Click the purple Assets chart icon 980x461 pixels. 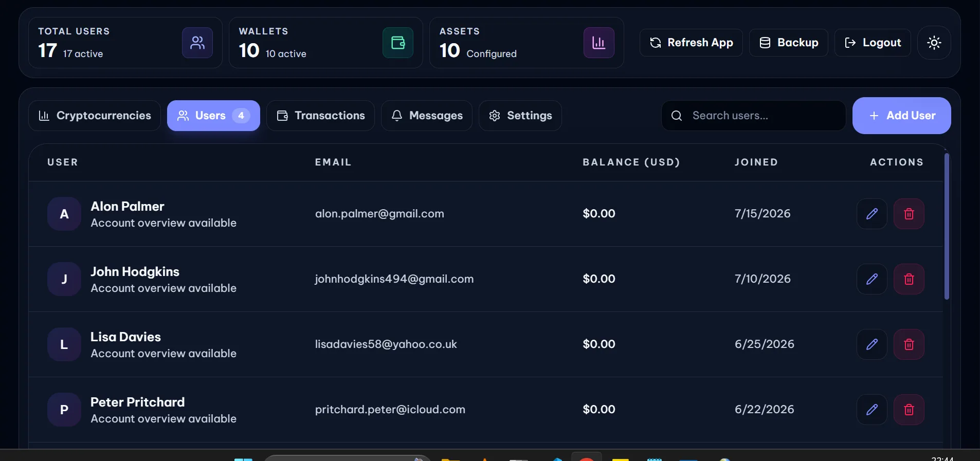pos(599,43)
